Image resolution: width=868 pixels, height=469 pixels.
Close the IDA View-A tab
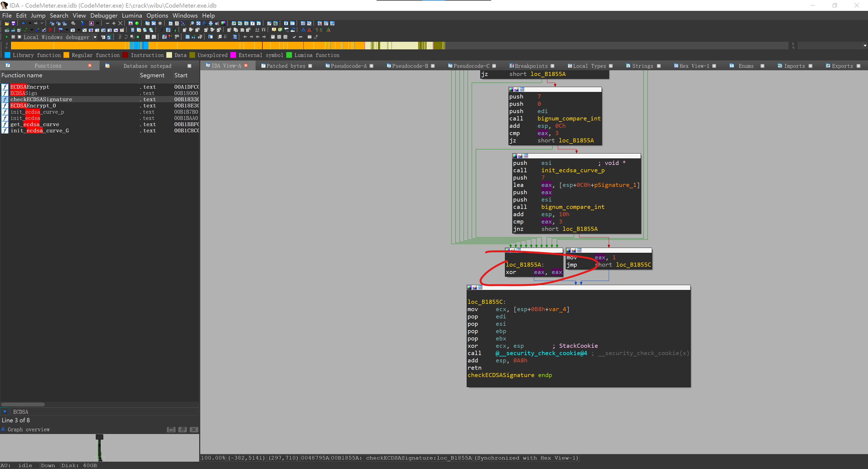[x=246, y=66]
